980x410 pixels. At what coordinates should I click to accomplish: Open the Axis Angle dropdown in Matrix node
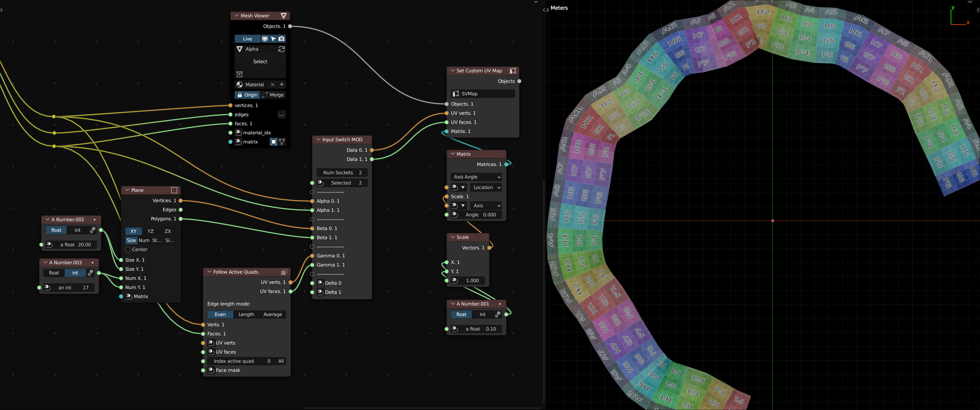[x=476, y=177]
